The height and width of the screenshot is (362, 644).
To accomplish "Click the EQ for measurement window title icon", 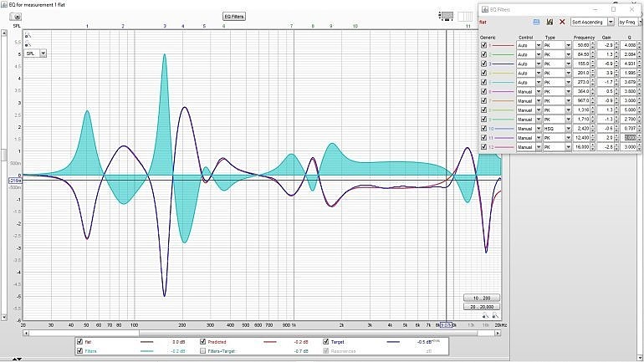I will (4, 4).
